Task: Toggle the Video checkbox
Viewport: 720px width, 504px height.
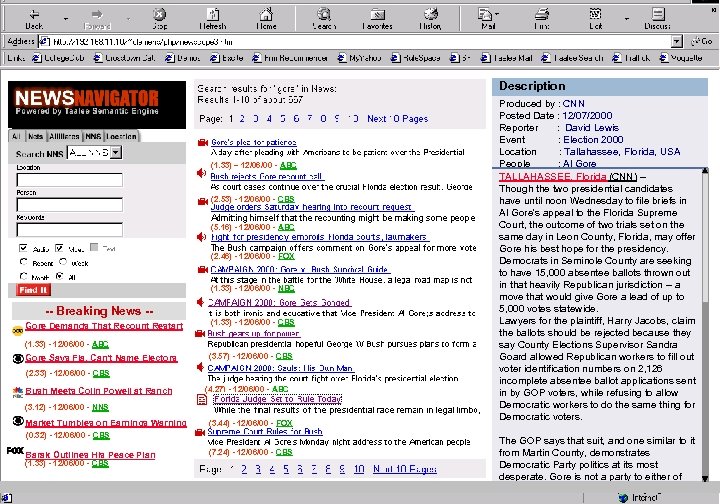Action: click(59, 248)
